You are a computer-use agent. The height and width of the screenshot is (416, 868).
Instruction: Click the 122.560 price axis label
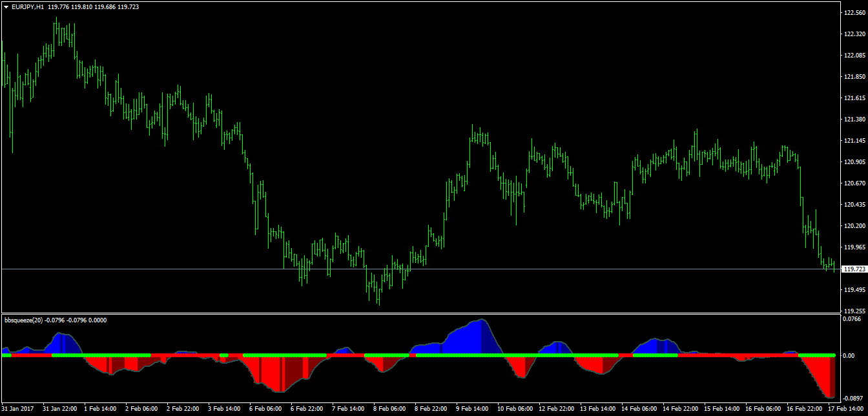point(854,13)
